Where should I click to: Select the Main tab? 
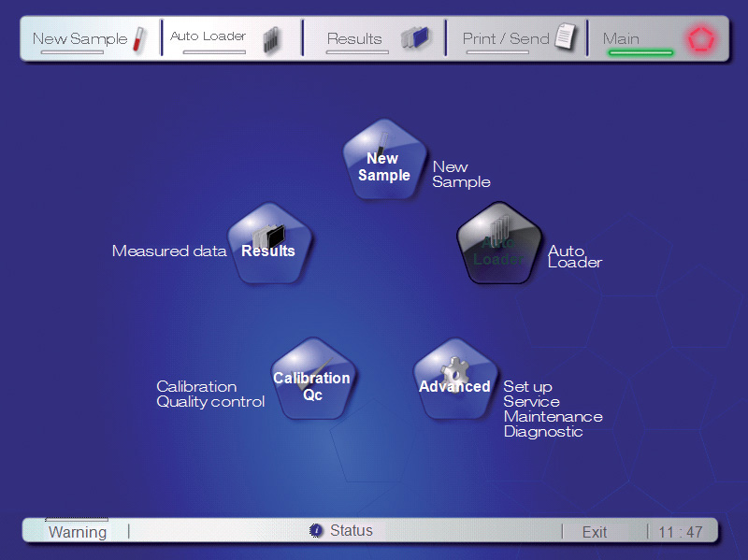pyautogui.click(x=622, y=39)
